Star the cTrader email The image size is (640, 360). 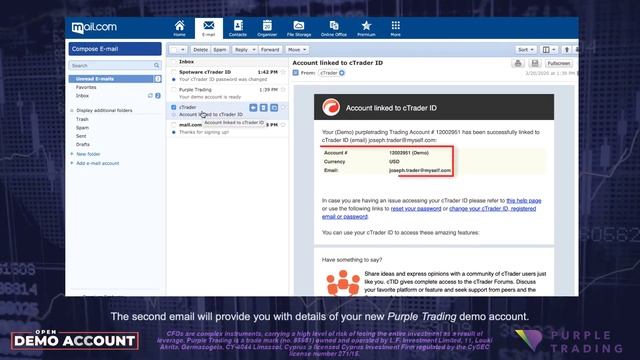pyautogui.click(x=283, y=107)
